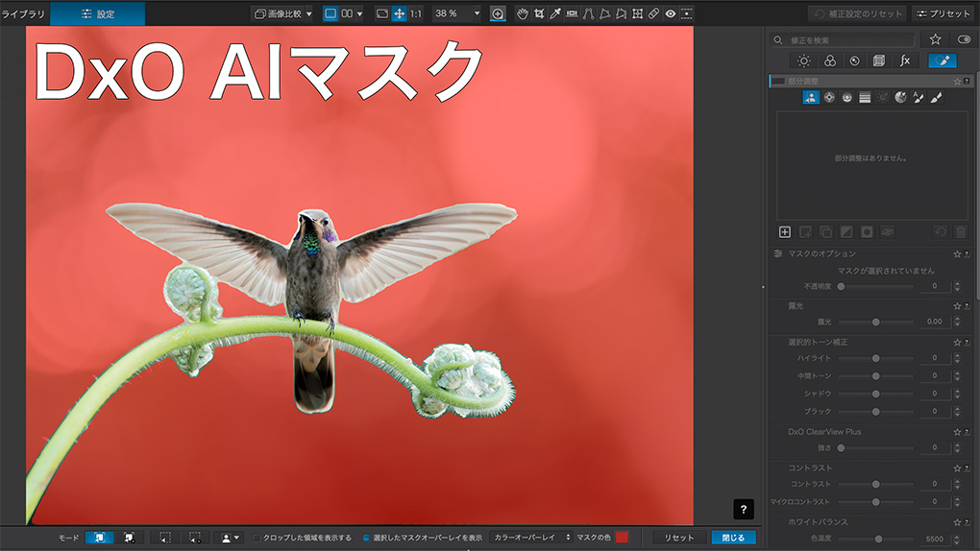This screenshot has height=551, width=980.
Task: Favorite the 部分調整 palette star
Action: (957, 82)
